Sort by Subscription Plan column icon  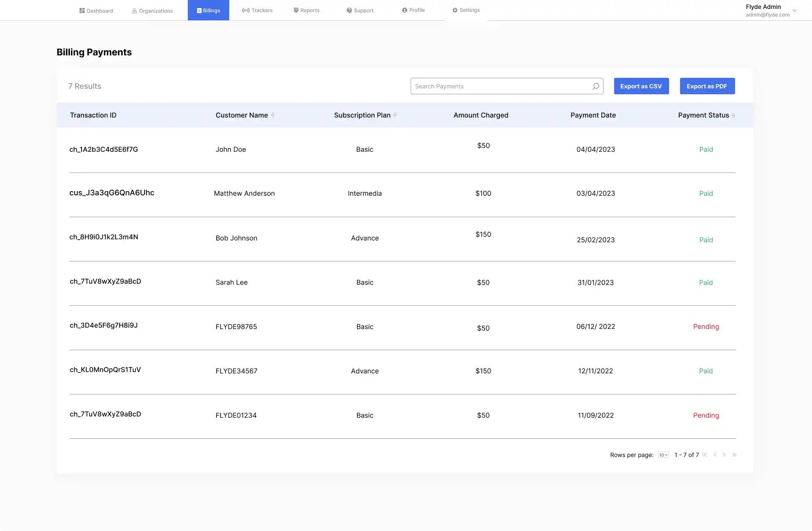click(395, 115)
